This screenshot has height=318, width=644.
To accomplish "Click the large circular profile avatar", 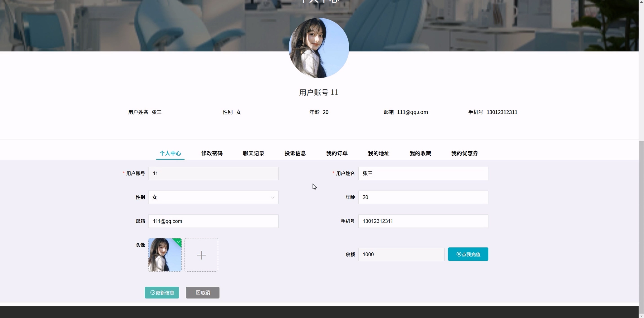I will coord(319,48).
